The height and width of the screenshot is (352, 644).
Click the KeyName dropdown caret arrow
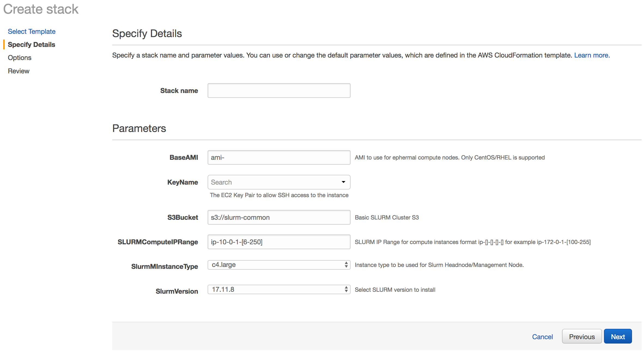coord(343,182)
